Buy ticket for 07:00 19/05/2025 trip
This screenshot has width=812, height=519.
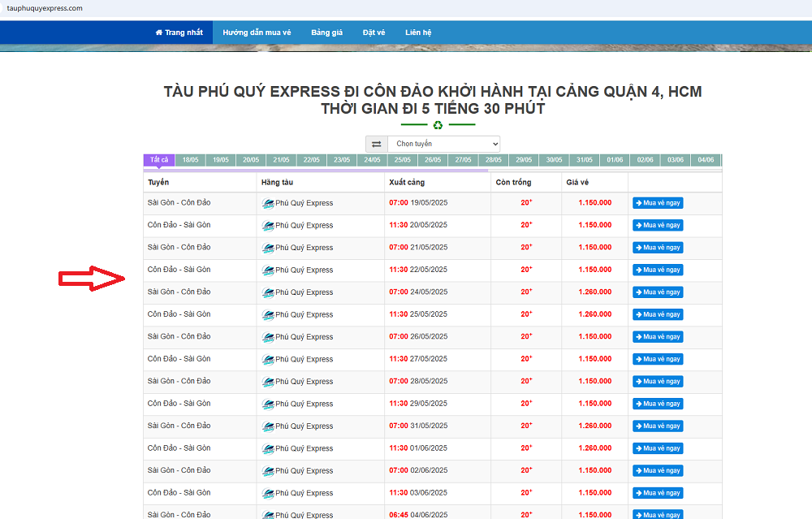(x=658, y=203)
